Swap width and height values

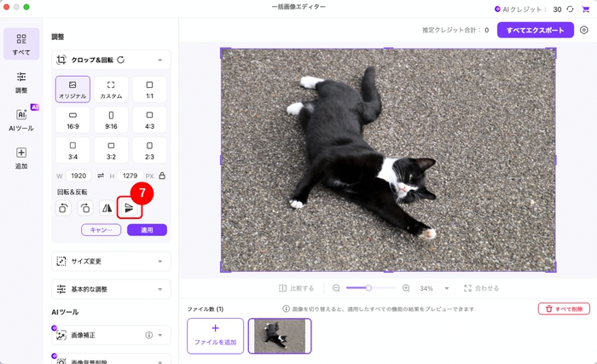point(101,176)
